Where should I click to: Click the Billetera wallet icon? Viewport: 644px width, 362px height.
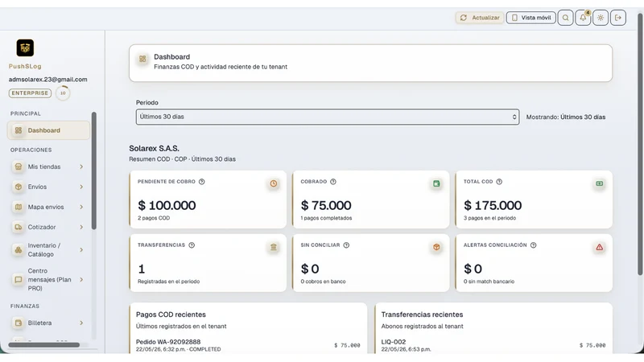point(18,323)
